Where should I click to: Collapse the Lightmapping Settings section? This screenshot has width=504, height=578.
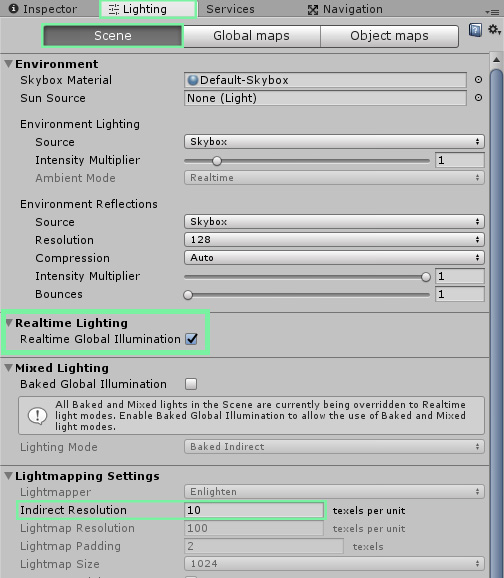tap(8, 476)
